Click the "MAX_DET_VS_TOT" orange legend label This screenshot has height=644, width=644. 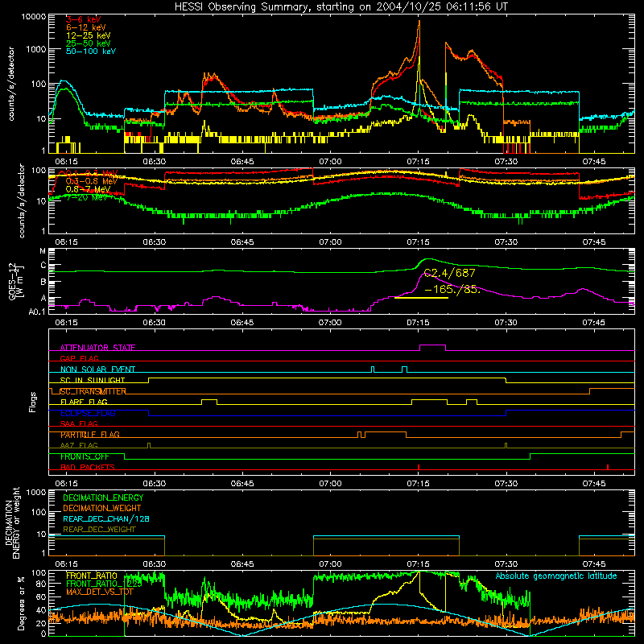tap(100, 592)
